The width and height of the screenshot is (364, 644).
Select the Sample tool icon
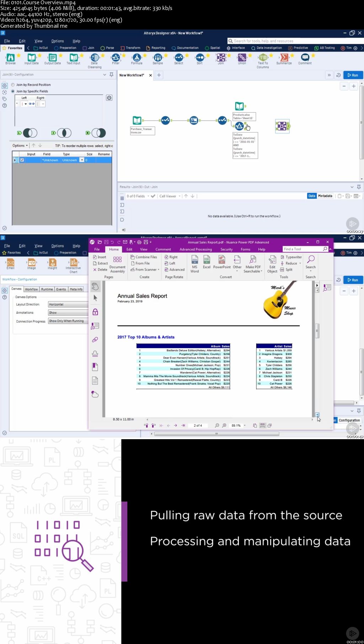click(x=157, y=57)
